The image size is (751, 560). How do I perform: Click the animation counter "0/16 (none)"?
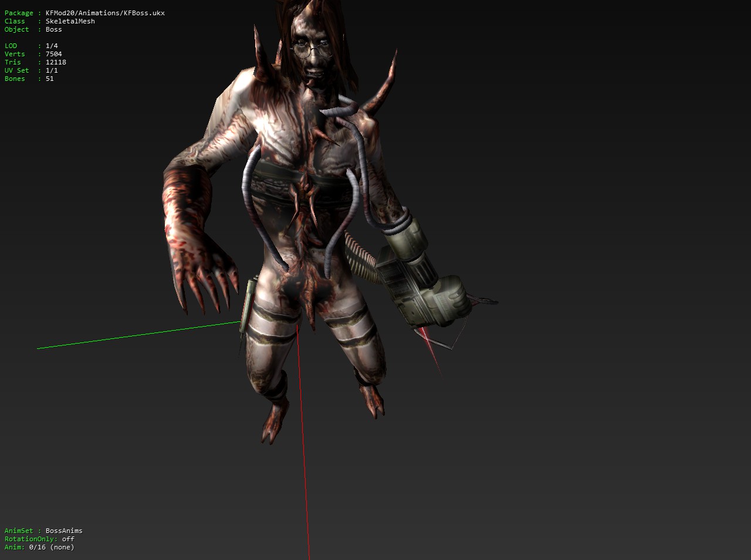click(52, 547)
